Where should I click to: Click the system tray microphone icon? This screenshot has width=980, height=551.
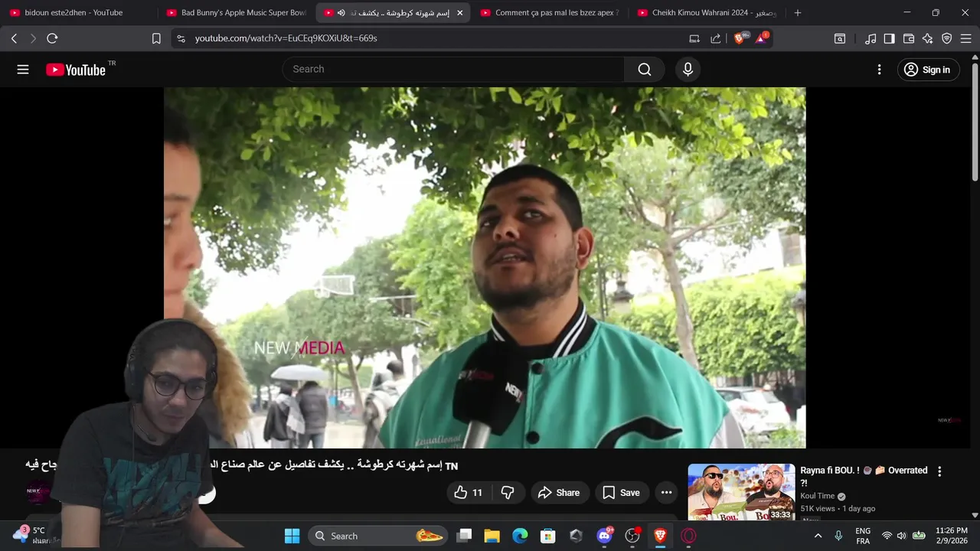coord(838,536)
